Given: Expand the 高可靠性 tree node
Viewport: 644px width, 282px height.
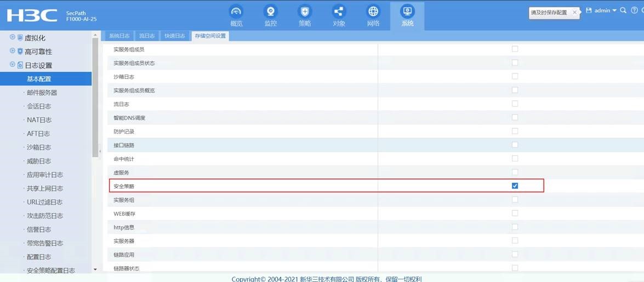Looking at the screenshot, I should 12,51.
